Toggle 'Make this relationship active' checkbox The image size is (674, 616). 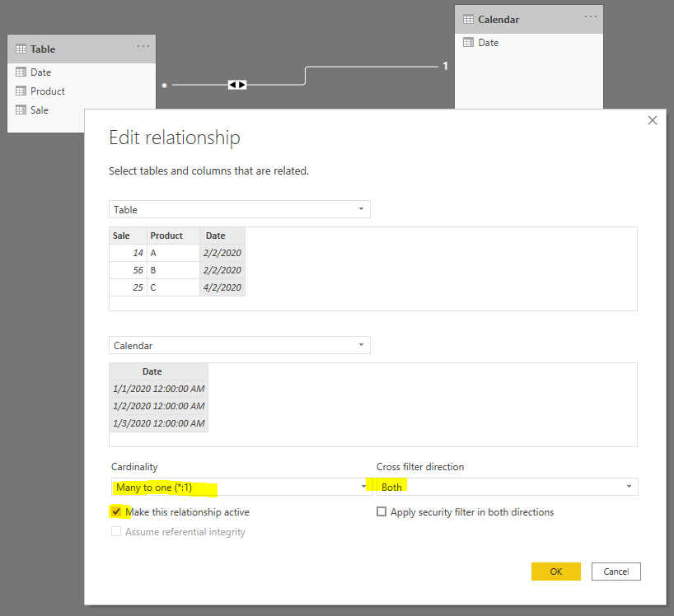point(116,511)
